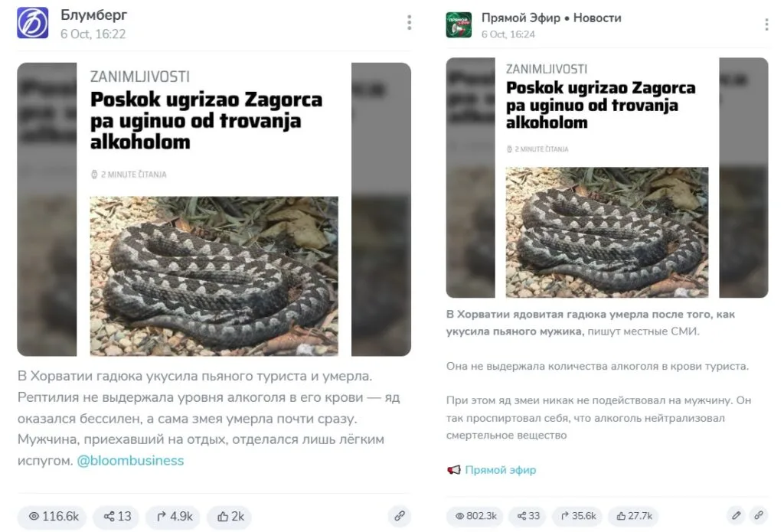The width and height of the screenshot is (784, 532).
Task: Click the Блумберг channel name
Action: click(93, 15)
